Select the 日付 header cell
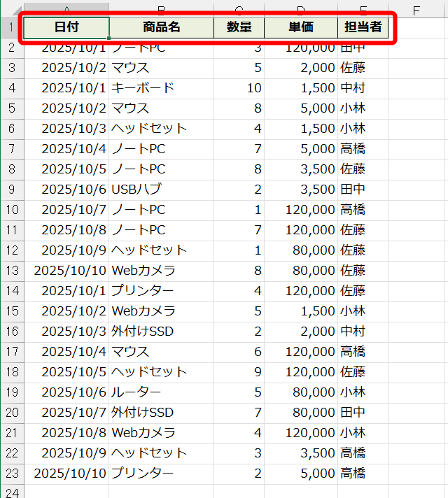Viewport: 448px width, 498px height. coord(66,28)
